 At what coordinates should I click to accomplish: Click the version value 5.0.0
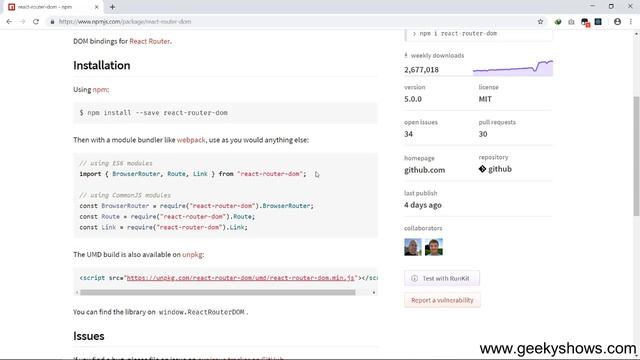(x=413, y=99)
